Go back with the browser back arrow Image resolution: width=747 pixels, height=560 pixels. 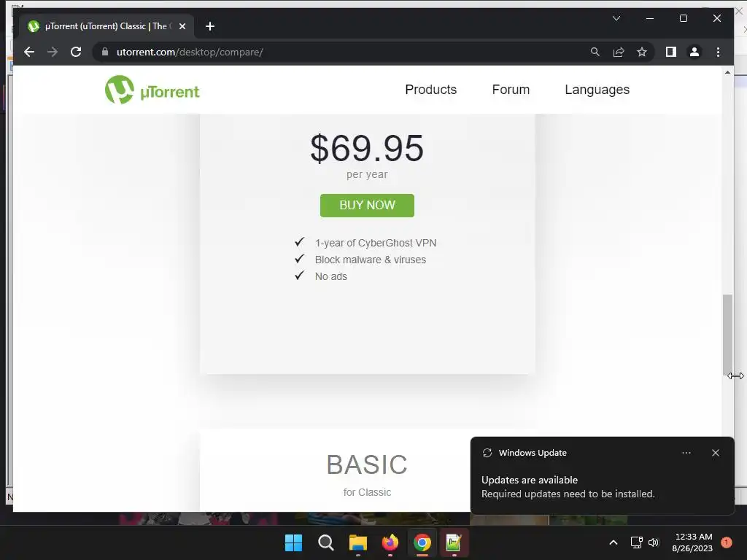click(x=29, y=52)
